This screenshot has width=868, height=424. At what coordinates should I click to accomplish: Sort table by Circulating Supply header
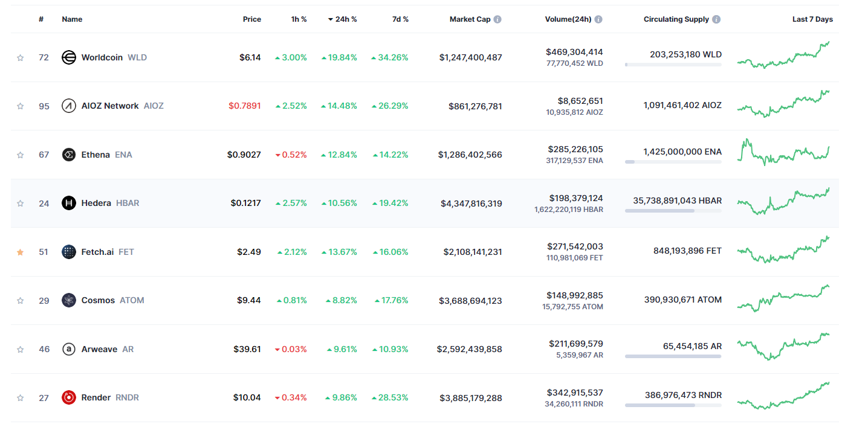[676, 19]
